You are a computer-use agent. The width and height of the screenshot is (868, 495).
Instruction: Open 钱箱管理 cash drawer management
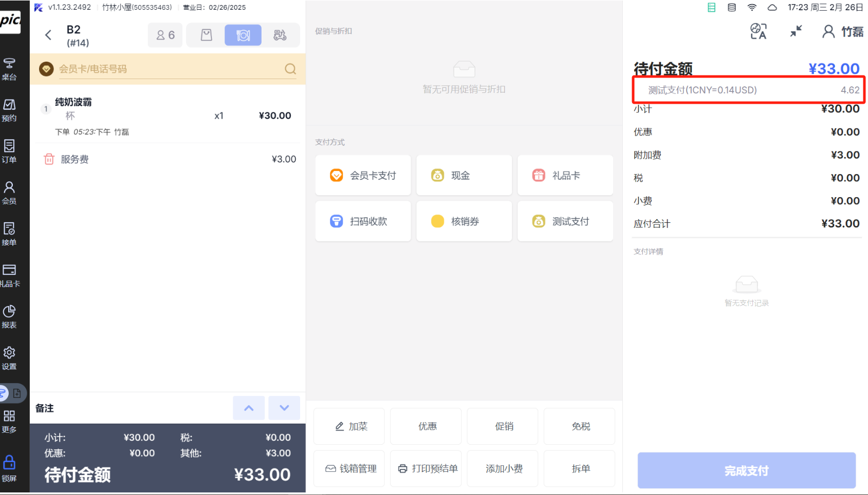click(349, 468)
